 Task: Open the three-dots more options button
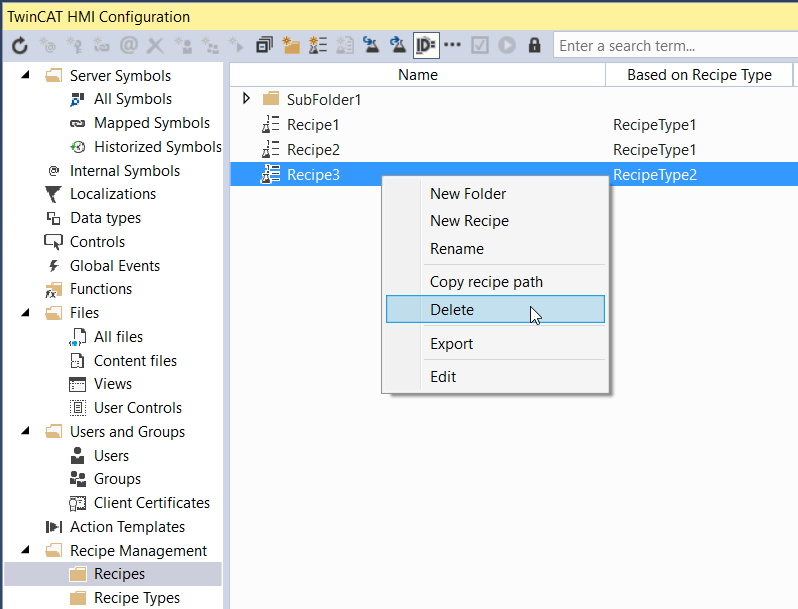(x=452, y=45)
